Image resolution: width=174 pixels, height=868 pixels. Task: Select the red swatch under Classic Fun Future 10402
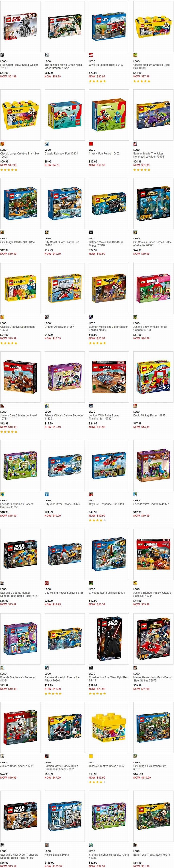click(x=91, y=144)
